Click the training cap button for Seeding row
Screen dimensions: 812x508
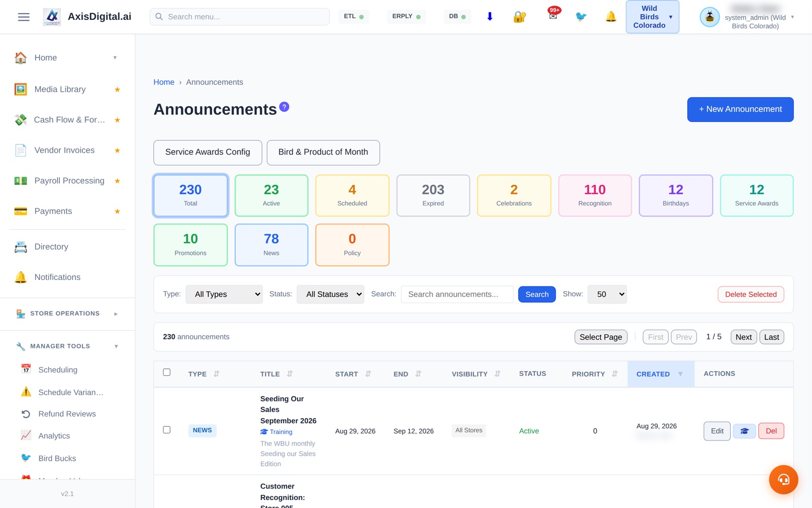tap(745, 431)
